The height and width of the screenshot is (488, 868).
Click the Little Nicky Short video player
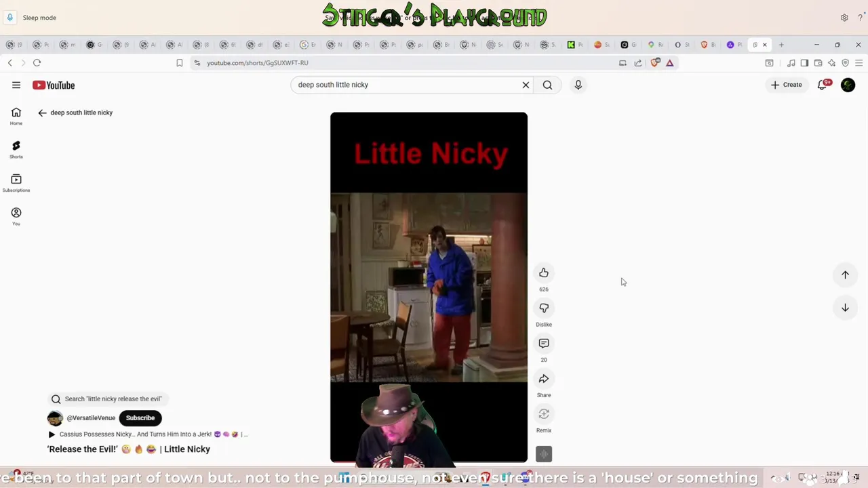pyautogui.click(x=429, y=287)
